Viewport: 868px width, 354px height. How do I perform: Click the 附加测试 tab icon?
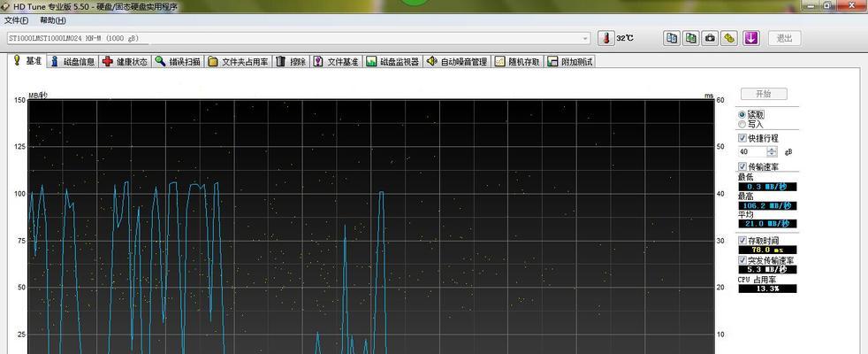552,61
